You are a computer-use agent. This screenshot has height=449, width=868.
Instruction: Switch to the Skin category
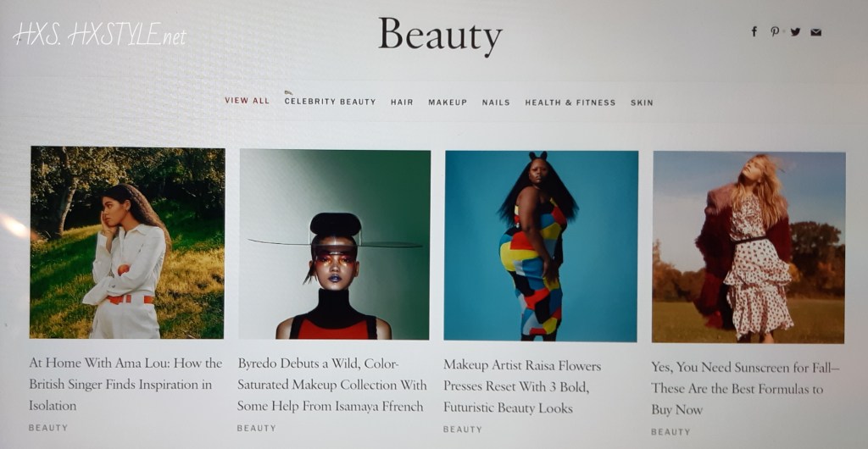(642, 103)
